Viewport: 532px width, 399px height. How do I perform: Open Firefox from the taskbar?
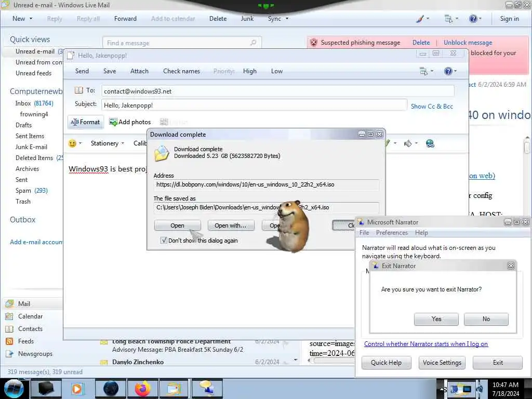(x=142, y=389)
